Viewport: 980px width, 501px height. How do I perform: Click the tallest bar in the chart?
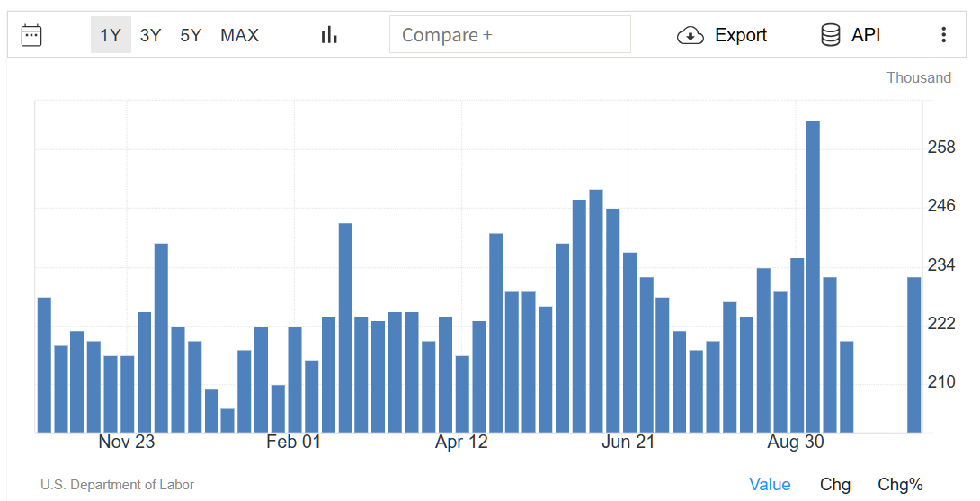(x=813, y=275)
